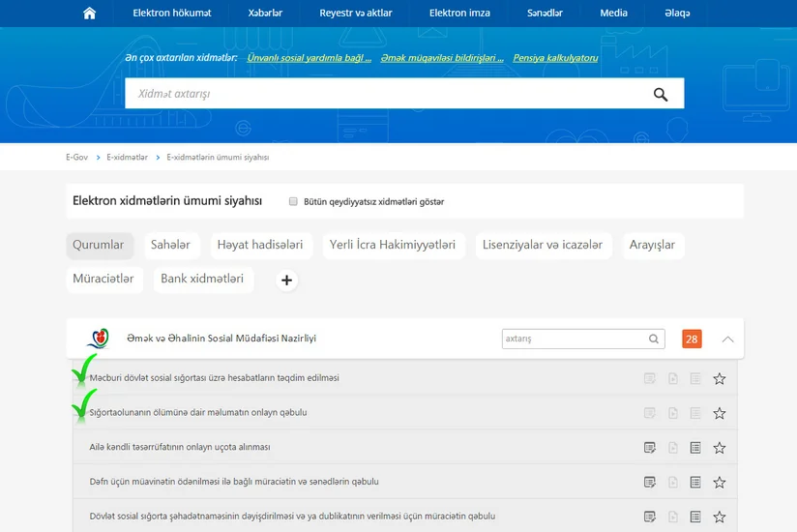
Task: Follow the Ünvanlı sosial yardımla bağlı link
Action: pyautogui.click(x=310, y=58)
